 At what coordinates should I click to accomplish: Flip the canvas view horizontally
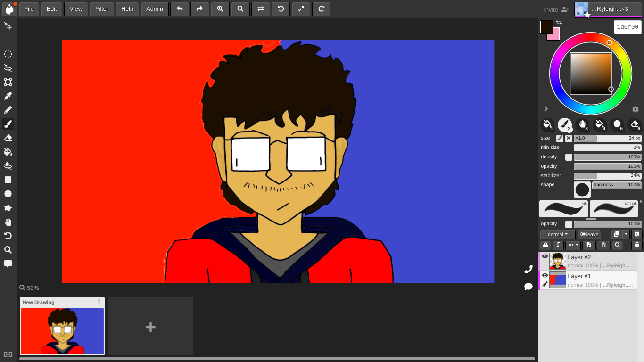[261, 9]
